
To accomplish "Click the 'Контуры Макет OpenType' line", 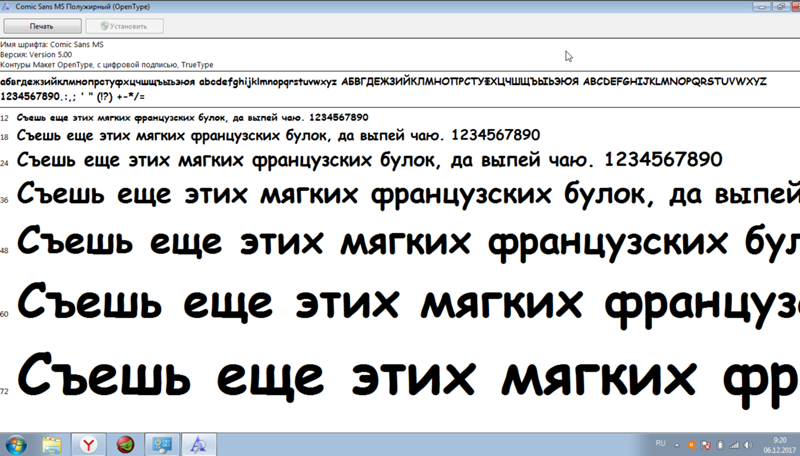I will click(x=107, y=65).
